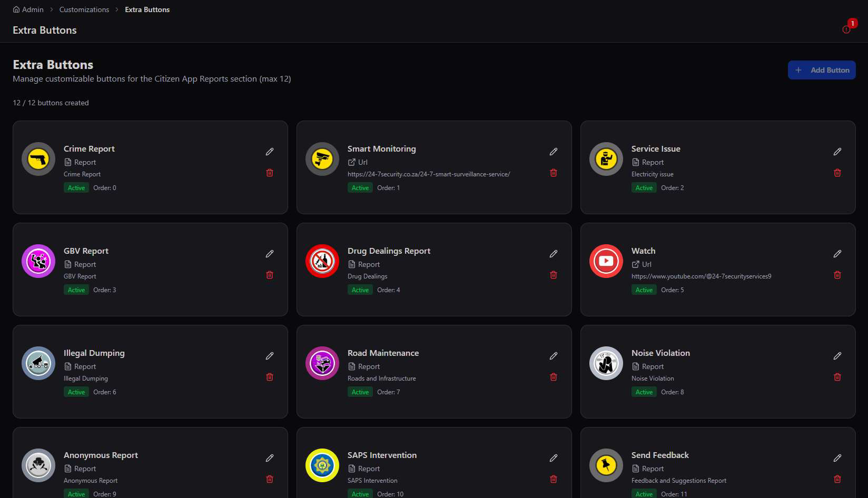
Task: Delete the GBV Report button
Action: (x=270, y=275)
